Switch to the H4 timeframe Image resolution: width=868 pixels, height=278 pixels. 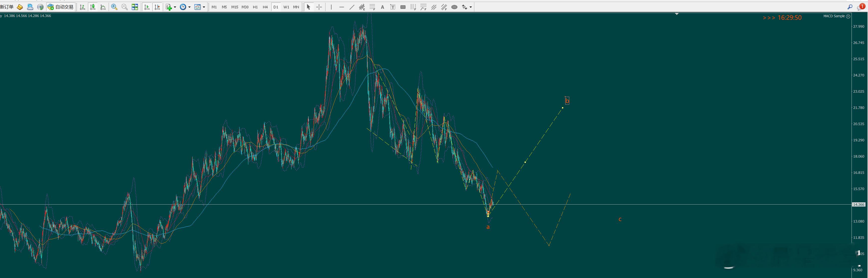(265, 7)
